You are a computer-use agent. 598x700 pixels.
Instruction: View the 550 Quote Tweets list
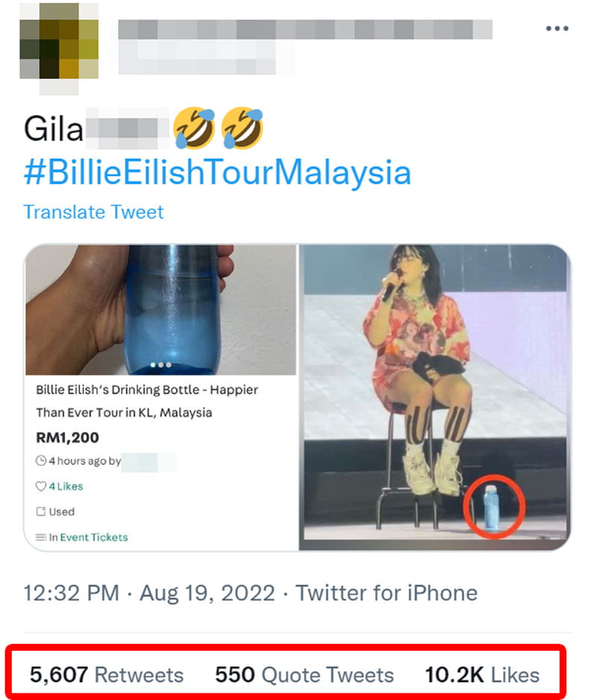[x=304, y=675]
